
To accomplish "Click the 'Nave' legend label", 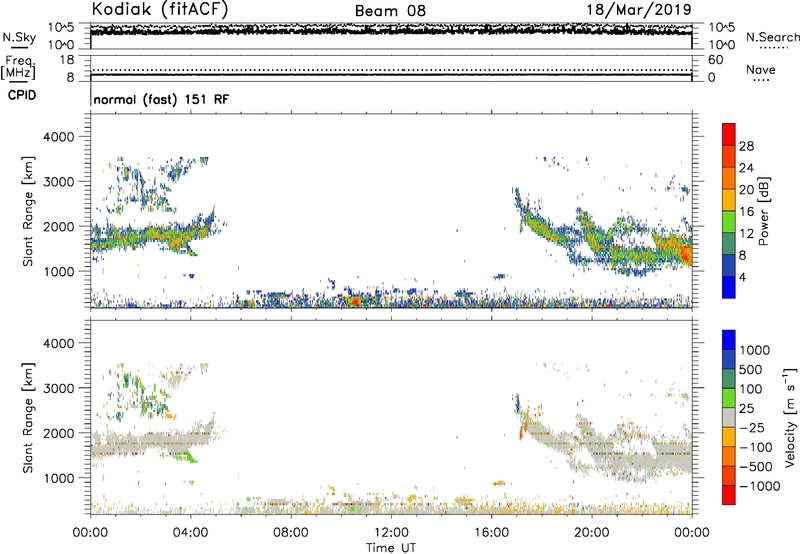I will click(x=761, y=69).
